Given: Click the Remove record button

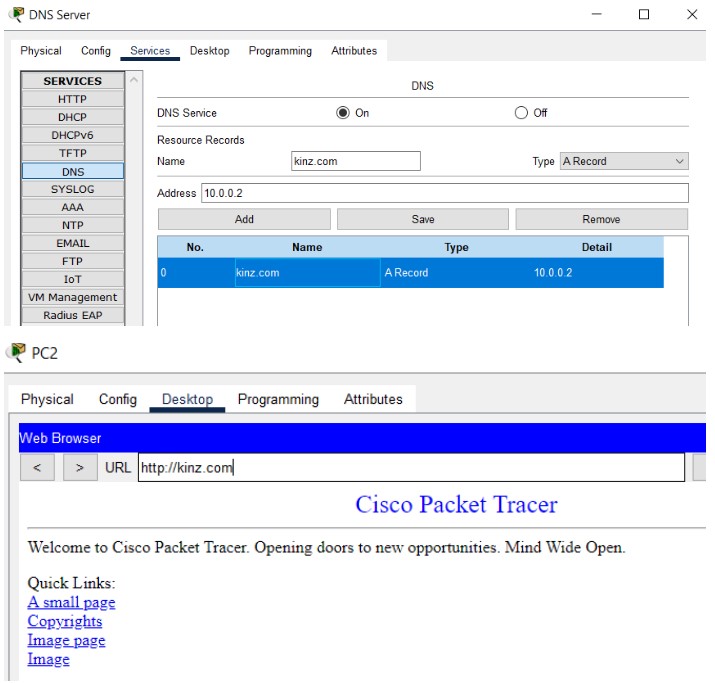Looking at the screenshot, I should [601, 219].
